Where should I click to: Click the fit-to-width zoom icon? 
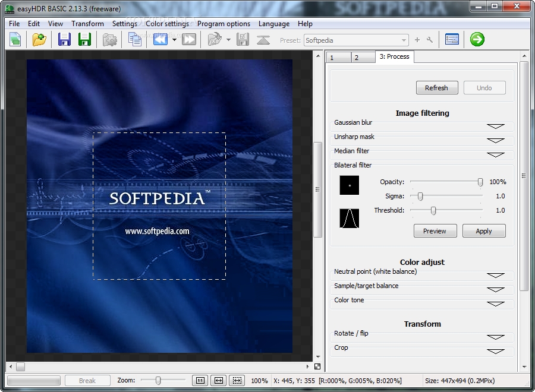click(219, 380)
